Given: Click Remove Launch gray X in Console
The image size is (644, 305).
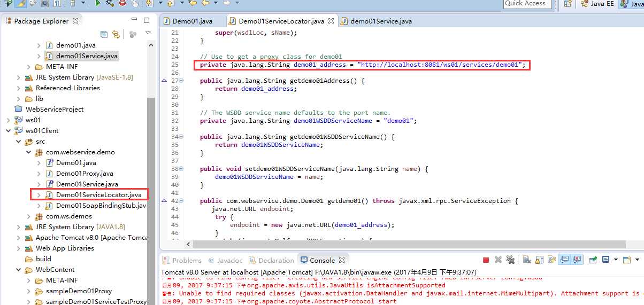Looking at the screenshot, I should pyautogui.click(x=498, y=260).
